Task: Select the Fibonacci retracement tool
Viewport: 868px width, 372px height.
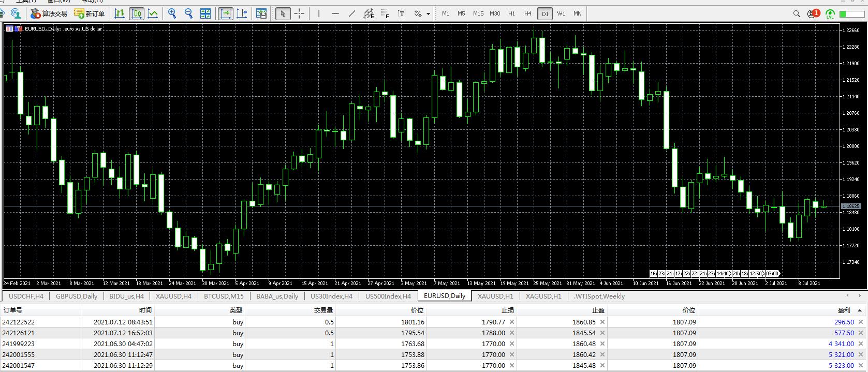Action: click(385, 13)
